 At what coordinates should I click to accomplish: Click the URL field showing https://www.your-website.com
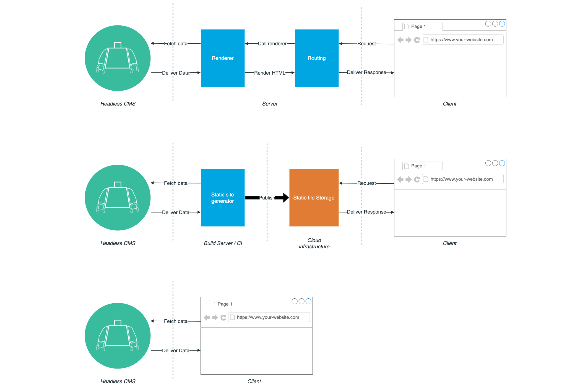pyautogui.click(x=462, y=40)
